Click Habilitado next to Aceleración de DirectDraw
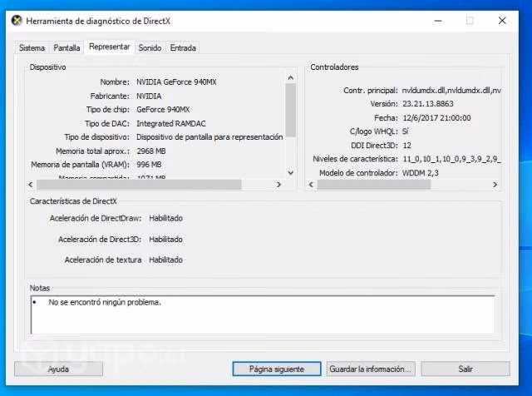This screenshot has width=532, height=396. (x=166, y=218)
